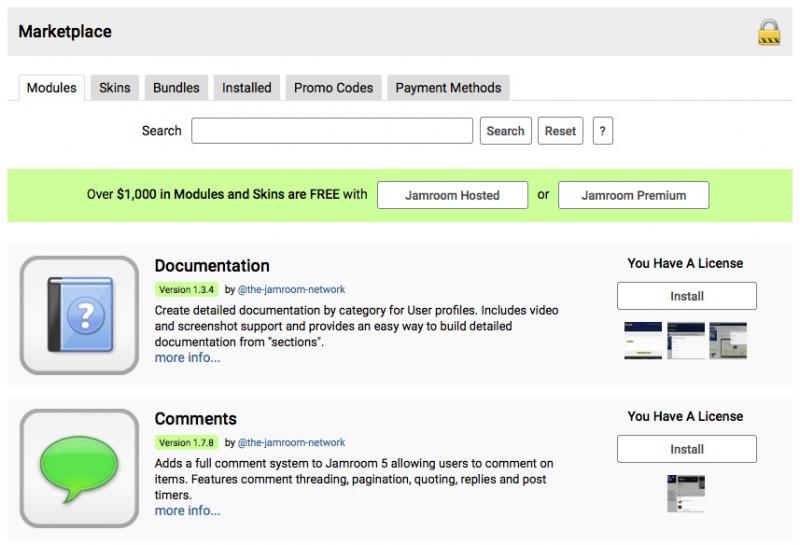The image size is (800, 545).
Task: Open the Comments screenshot thumbnail
Action: point(686,494)
